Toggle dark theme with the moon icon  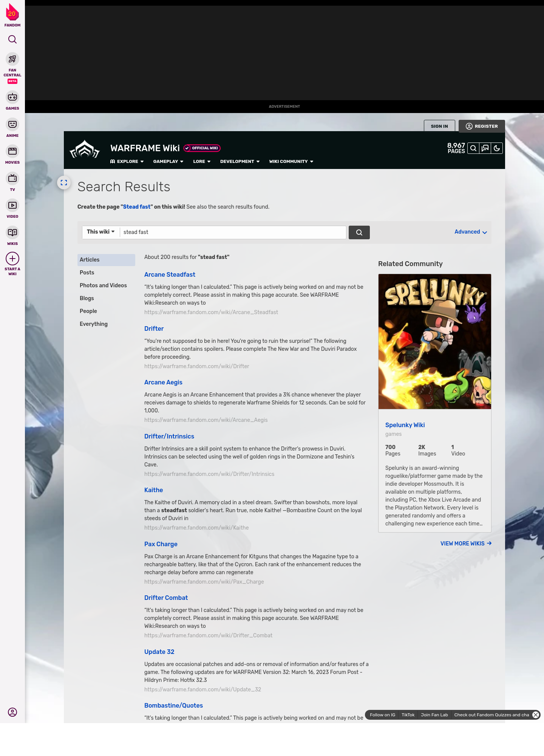coord(497,148)
